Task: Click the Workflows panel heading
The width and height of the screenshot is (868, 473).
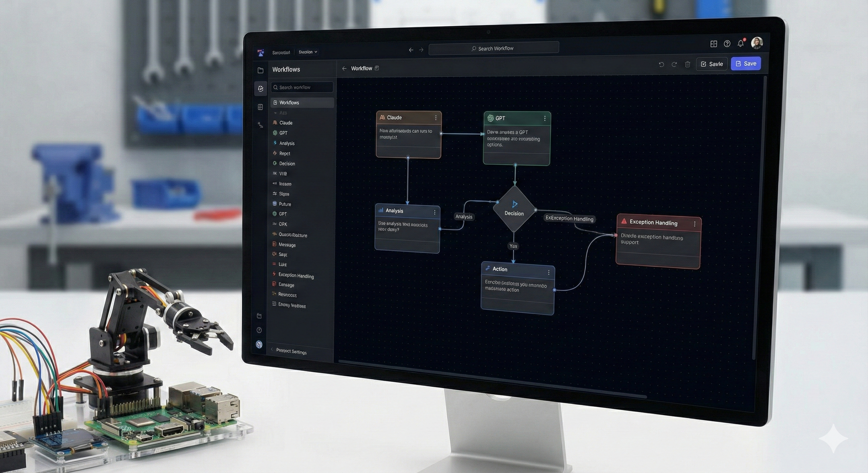Action: pyautogui.click(x=286, y=69)
